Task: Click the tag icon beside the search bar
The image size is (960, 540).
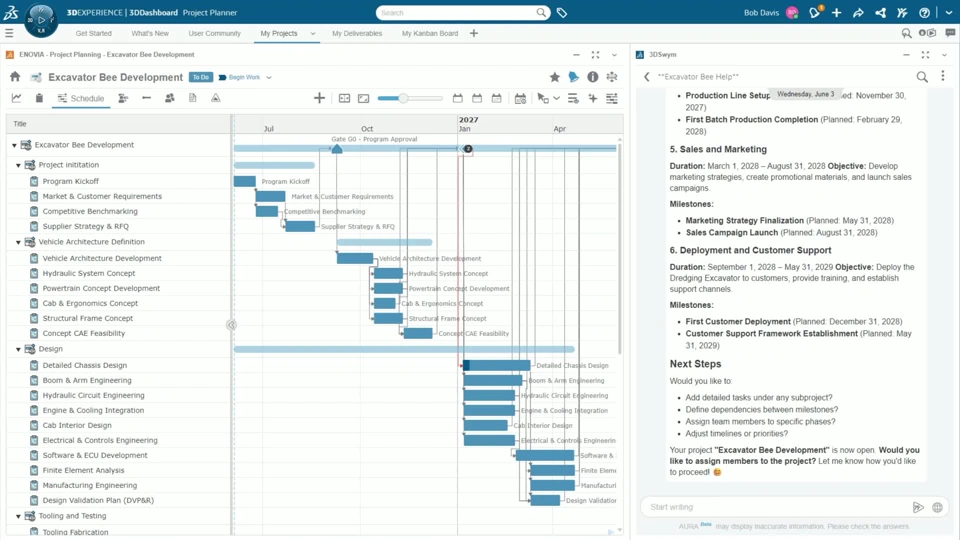Action: 561,12
